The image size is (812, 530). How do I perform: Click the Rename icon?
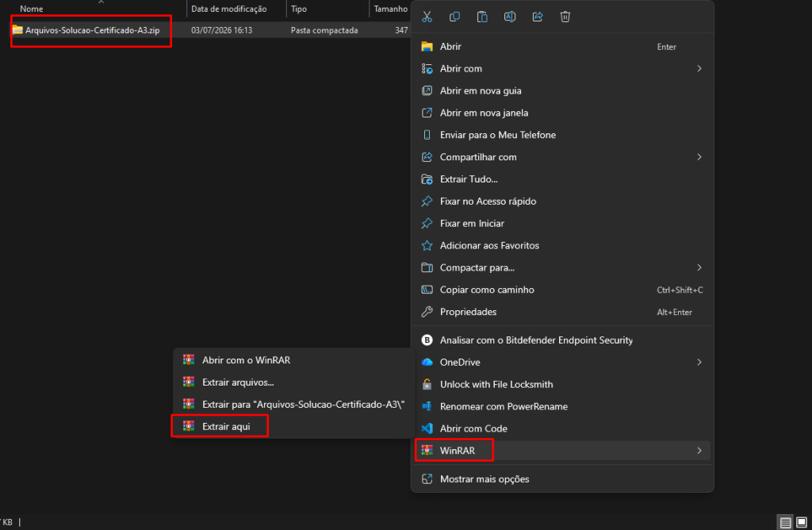tap(510, 17)
